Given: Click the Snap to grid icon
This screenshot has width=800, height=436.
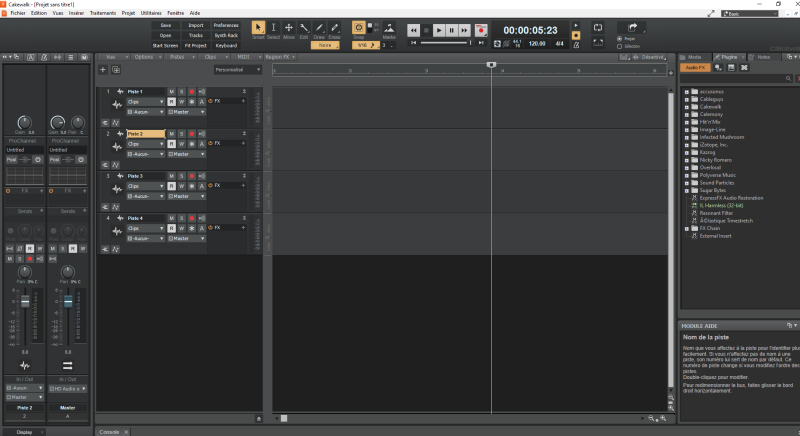Looking at the screenshot, I should [359, 28].
